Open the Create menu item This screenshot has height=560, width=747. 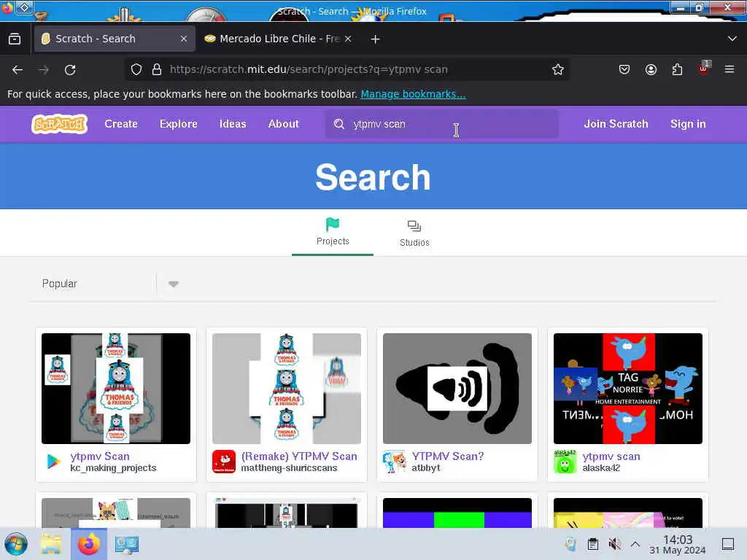coord(121,124)
